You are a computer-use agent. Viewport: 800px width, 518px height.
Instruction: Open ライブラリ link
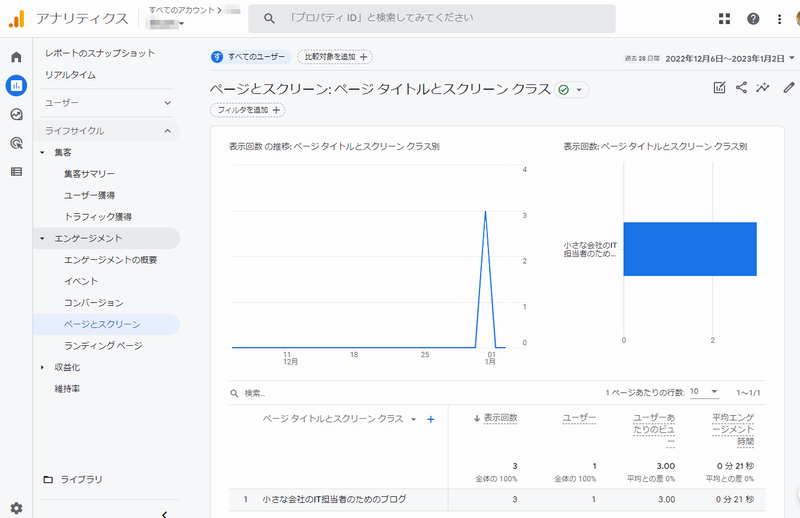[x=82, y=479]
